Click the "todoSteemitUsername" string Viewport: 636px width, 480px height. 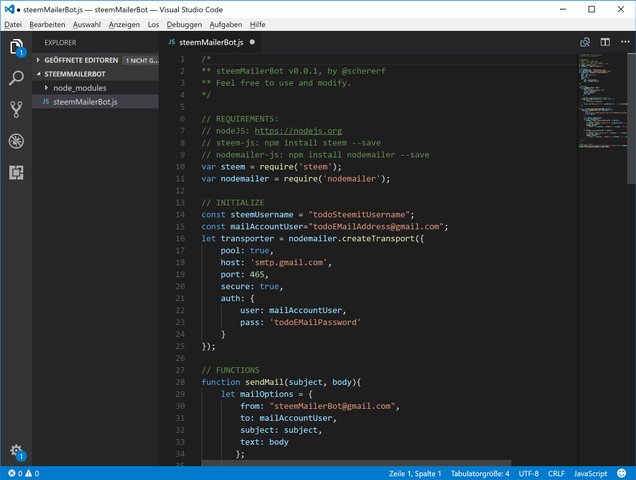[359, 215]
